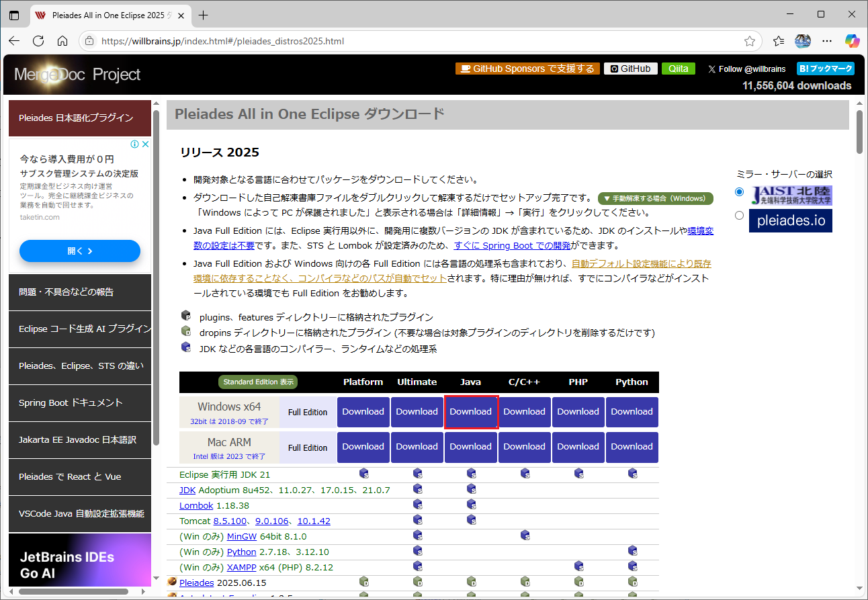This screenshot has width=868, height=600.
Task: Open the Copilot icon in toolbar
Action: (x=852, y=41)
